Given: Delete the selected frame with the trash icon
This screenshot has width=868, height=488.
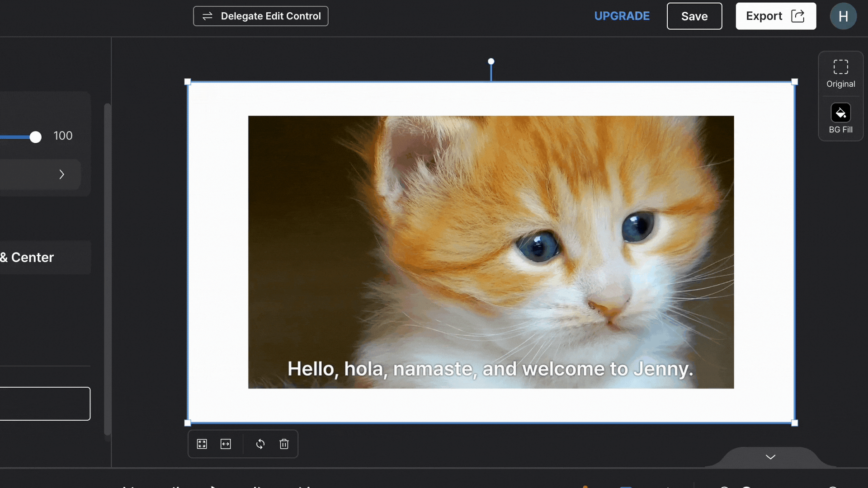Looking at the screenshot, I should (284, 444).
